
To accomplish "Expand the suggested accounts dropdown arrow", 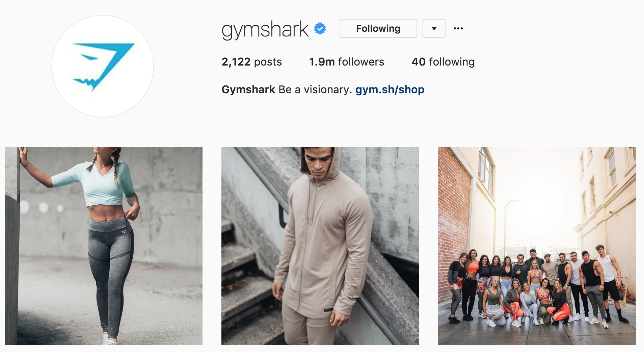I will (x=434, y=28).
